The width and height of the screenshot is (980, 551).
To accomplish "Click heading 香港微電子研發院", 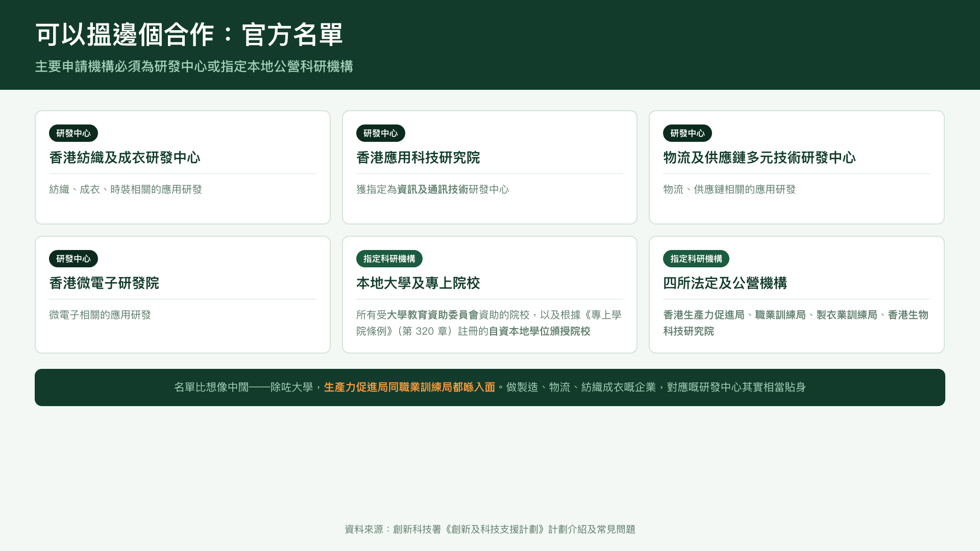I will click(x=104, y=283).
